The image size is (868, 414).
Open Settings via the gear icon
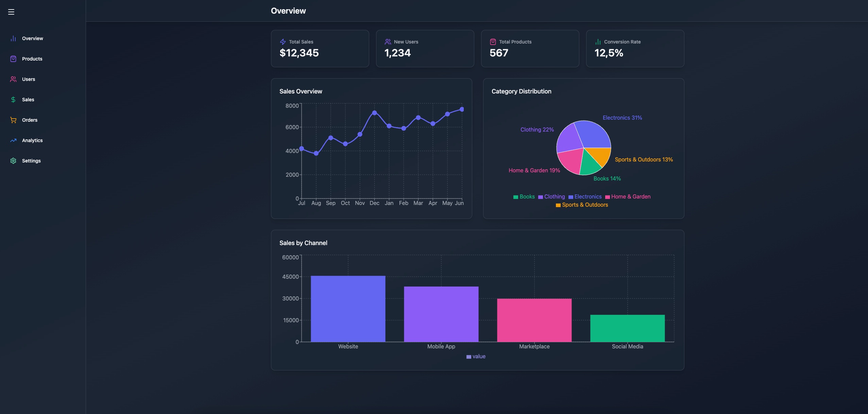(13, 160)
